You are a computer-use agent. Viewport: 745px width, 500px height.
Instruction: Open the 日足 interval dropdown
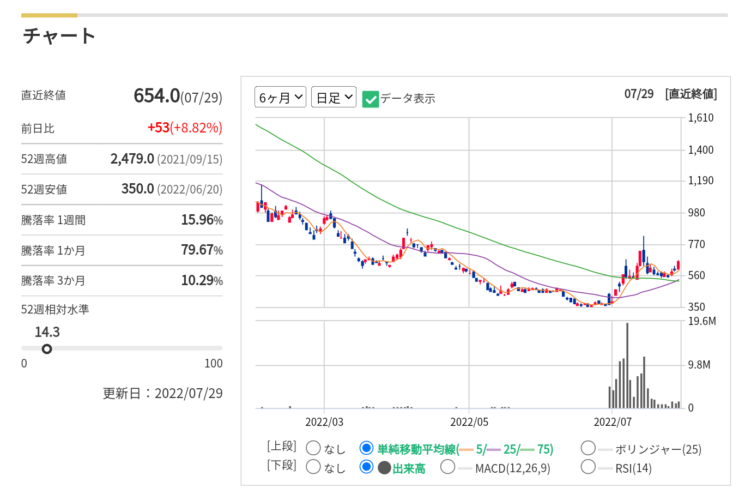coord(334,97)
